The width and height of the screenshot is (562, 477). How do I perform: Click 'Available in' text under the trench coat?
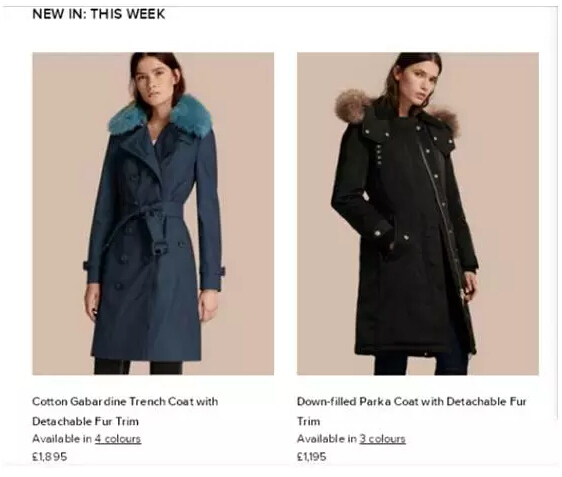62,439
